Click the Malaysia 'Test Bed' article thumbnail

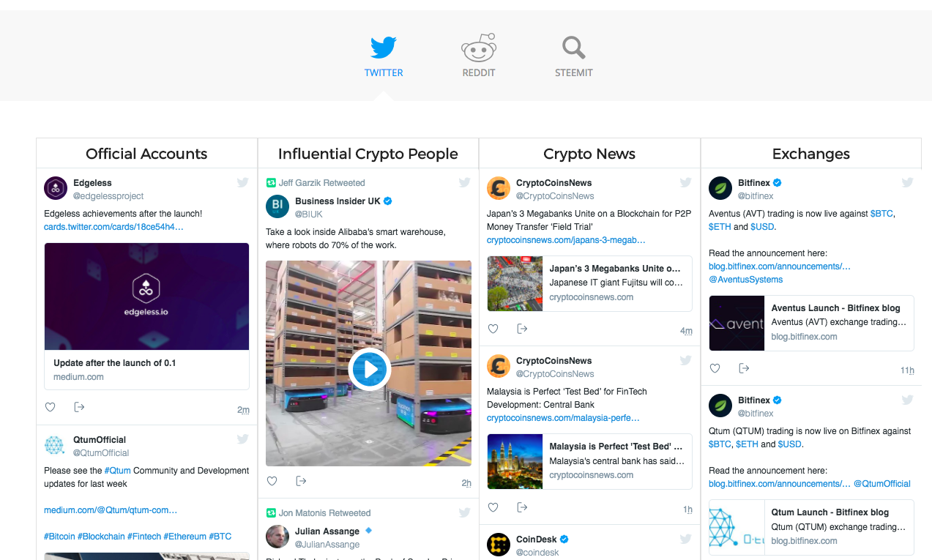point(515,461)
